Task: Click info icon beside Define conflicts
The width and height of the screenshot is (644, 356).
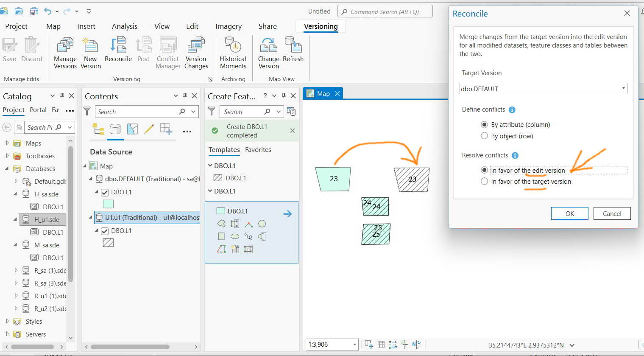Action: (x=512, y=110)
